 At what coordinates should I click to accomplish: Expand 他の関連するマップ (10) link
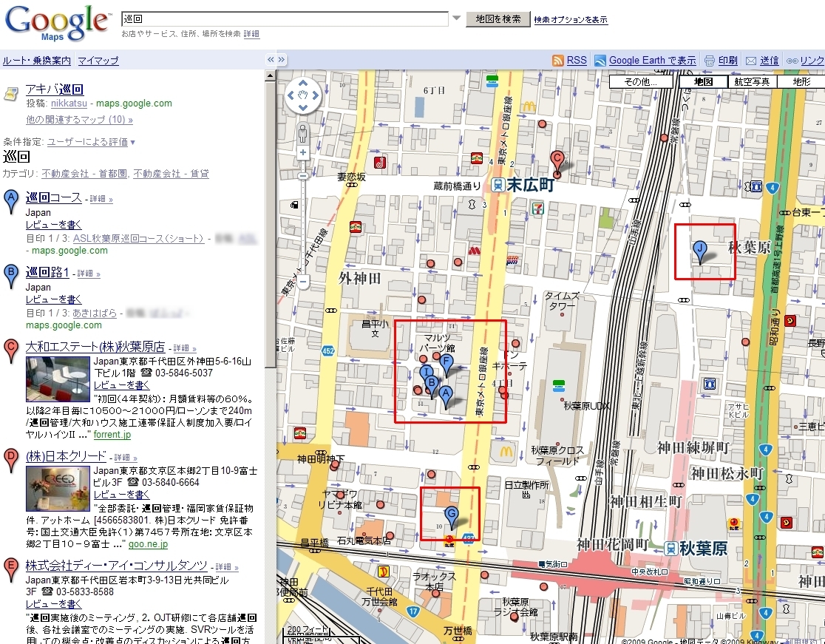[79, 120]
